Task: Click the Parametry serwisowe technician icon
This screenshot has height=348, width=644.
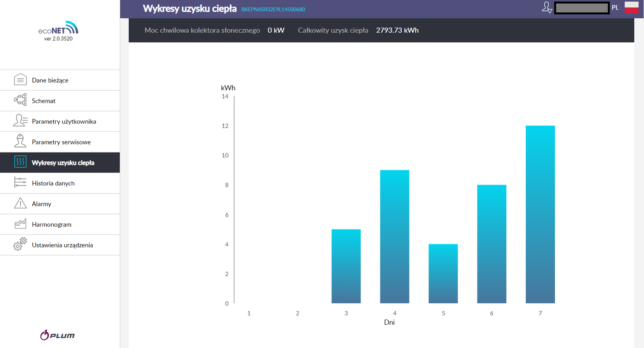Action: pyautogui.click(x=20, y=141)
